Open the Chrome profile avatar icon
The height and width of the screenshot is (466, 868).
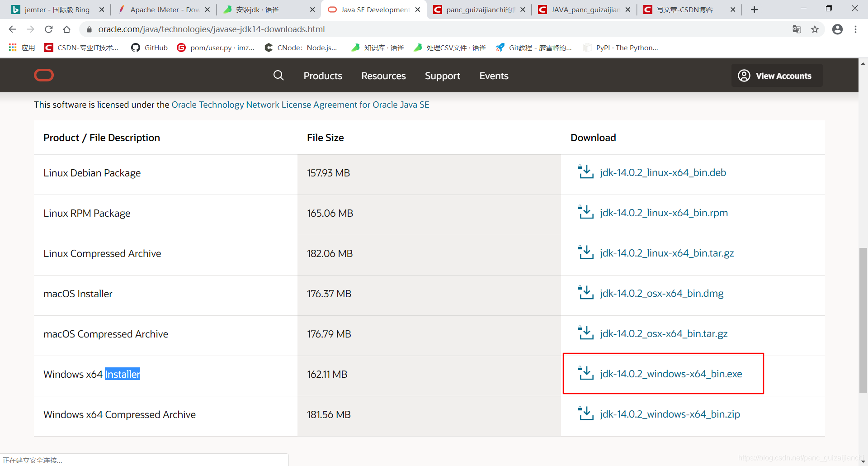[837, 29]
